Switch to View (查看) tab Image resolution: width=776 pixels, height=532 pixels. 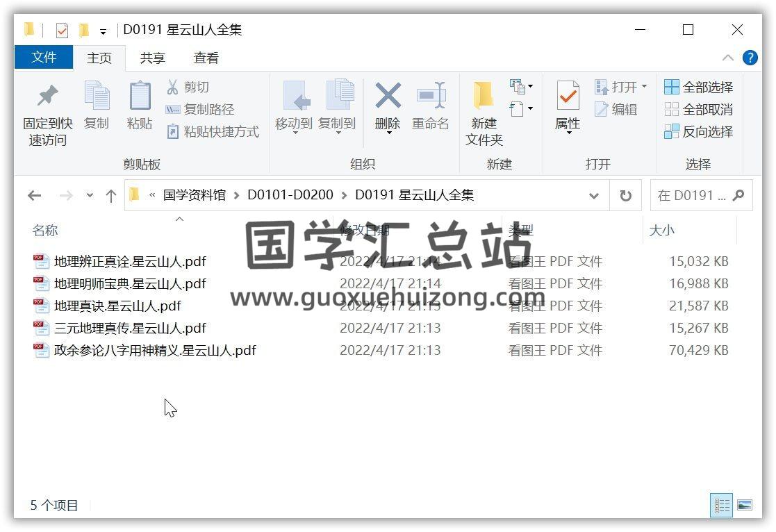click(x=206, y=58)
